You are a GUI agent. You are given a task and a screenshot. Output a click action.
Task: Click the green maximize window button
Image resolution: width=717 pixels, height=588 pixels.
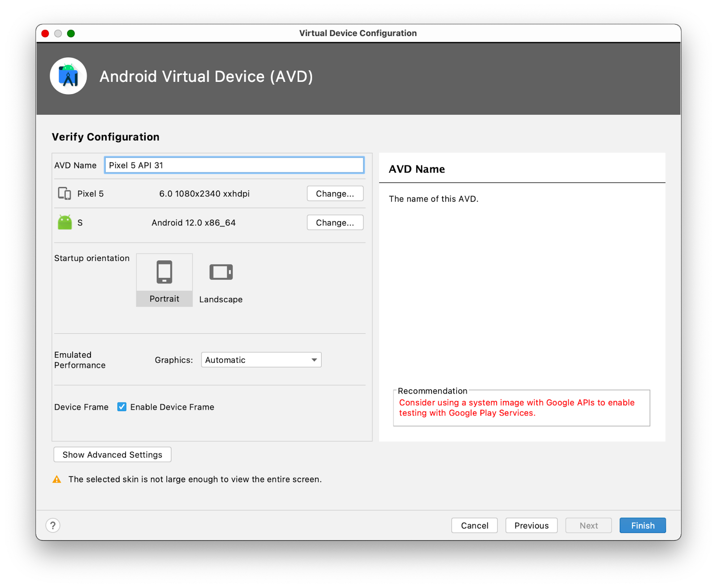[71, 34]
